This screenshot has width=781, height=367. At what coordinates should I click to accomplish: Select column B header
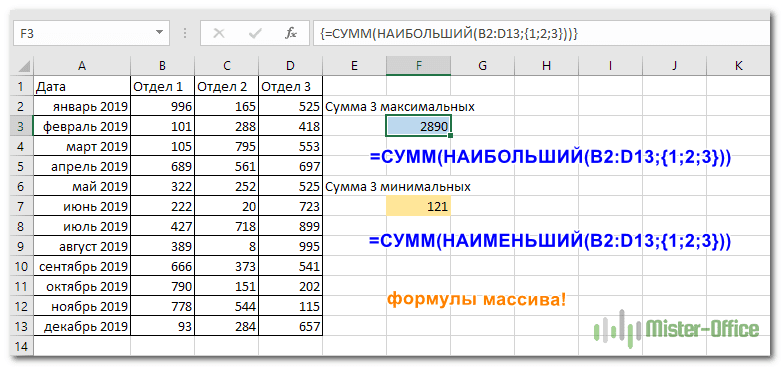(162, 66)
